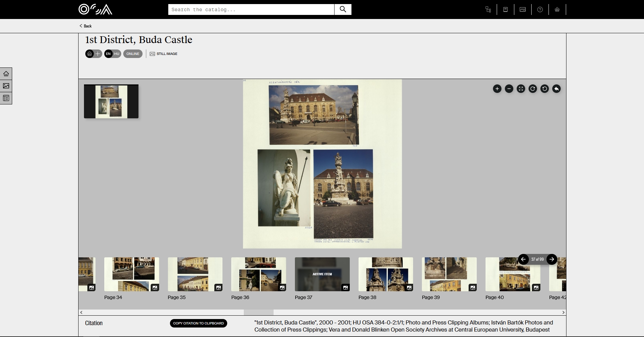This screenshot has height=337, width=644.
Task: Rotate the image clockwise
Action: tap(533, 89)
